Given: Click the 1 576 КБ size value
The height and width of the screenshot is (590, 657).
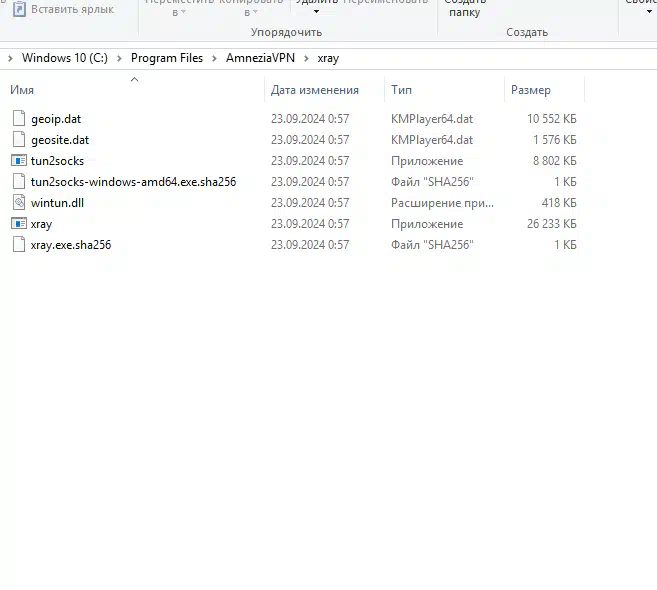Looking at the screenshot, I should click(555, 140).
